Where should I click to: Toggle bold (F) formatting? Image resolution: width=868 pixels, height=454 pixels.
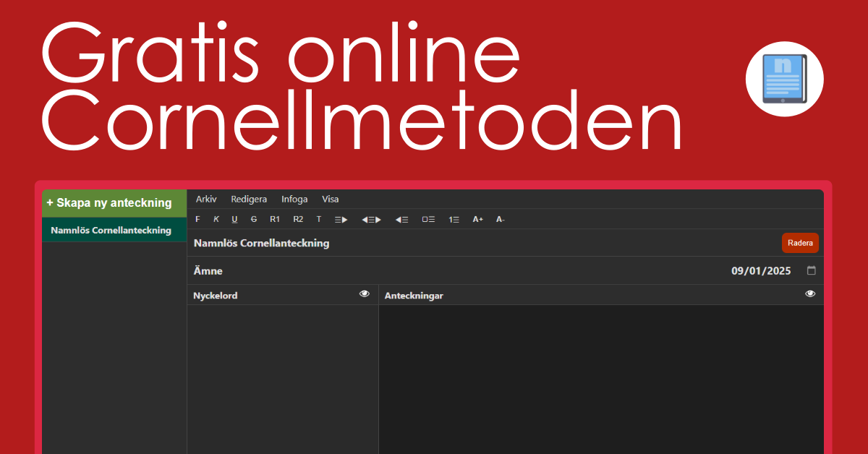coord(197,219)
